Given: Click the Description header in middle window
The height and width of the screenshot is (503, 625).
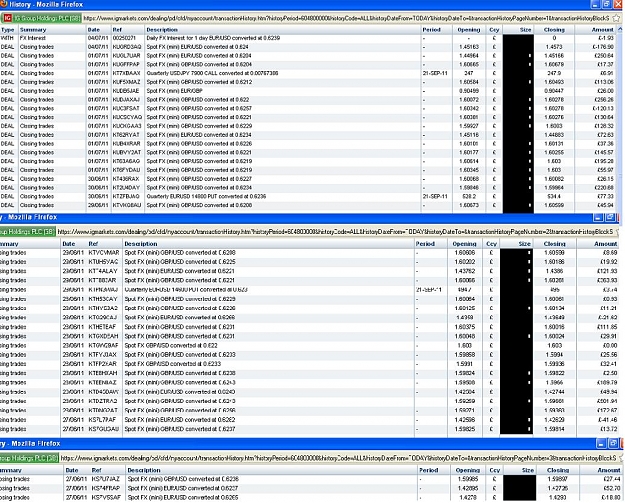Looking at the screenshot, I should pyautogui.click(x=141, y=244).
